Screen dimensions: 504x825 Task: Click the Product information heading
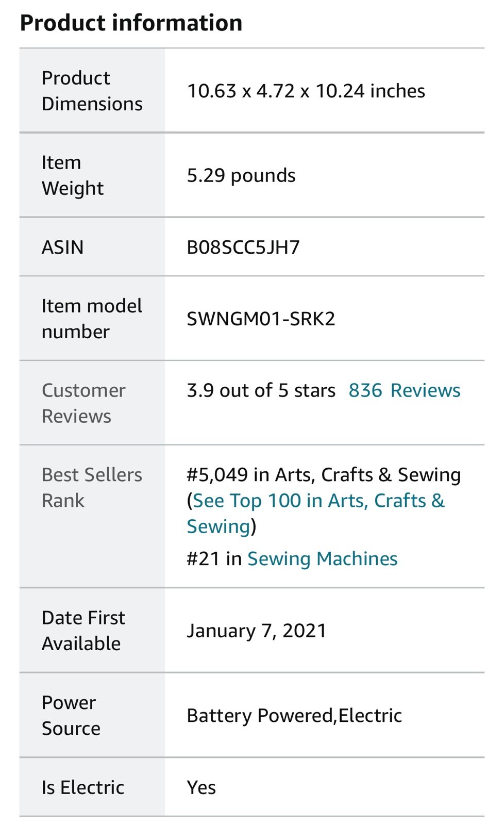click(x=131, y=23)
